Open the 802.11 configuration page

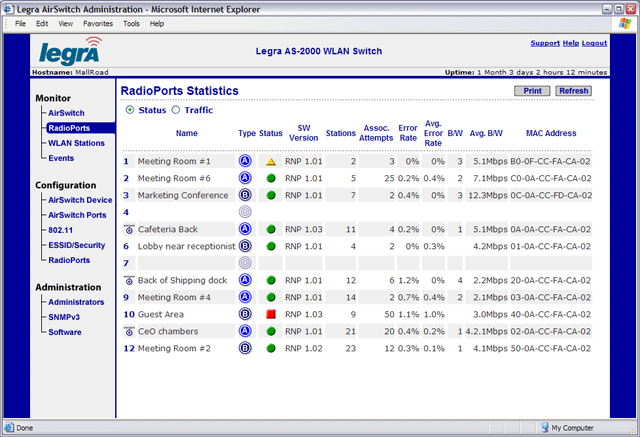60,230
